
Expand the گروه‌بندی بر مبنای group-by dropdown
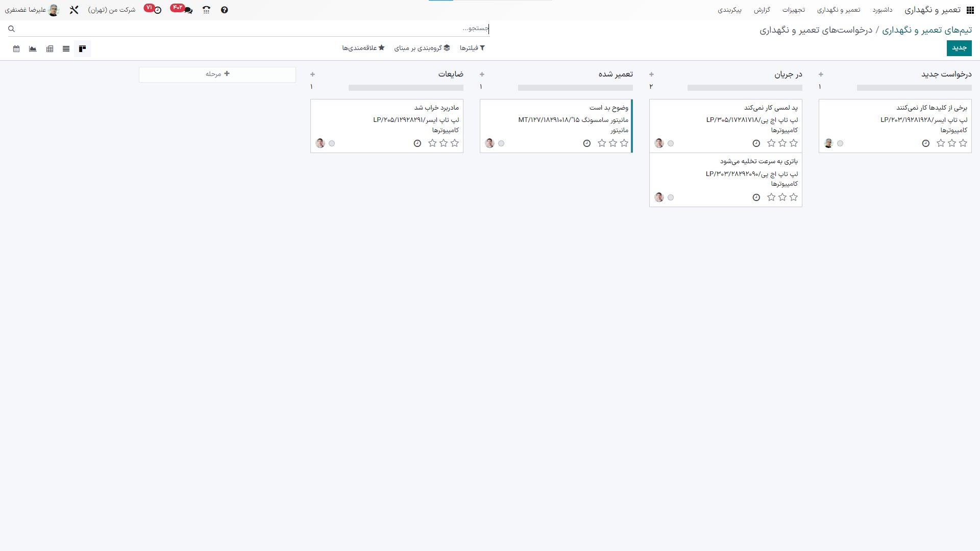pos(422,48)
